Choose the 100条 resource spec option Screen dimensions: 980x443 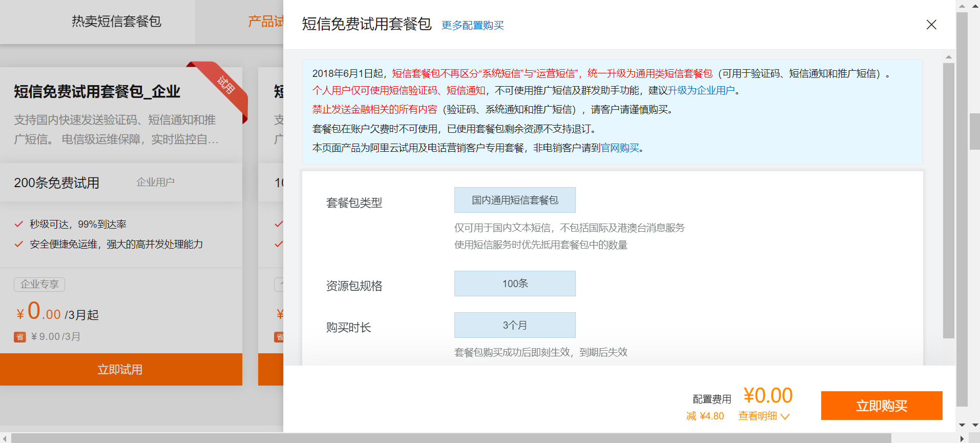pyautogui.click(x=515, y=284)
